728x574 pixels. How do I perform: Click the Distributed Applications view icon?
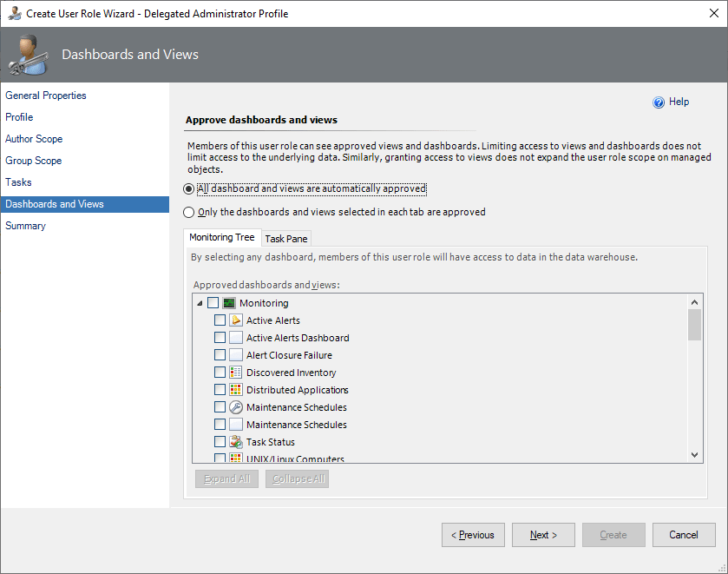pos(235,390)
